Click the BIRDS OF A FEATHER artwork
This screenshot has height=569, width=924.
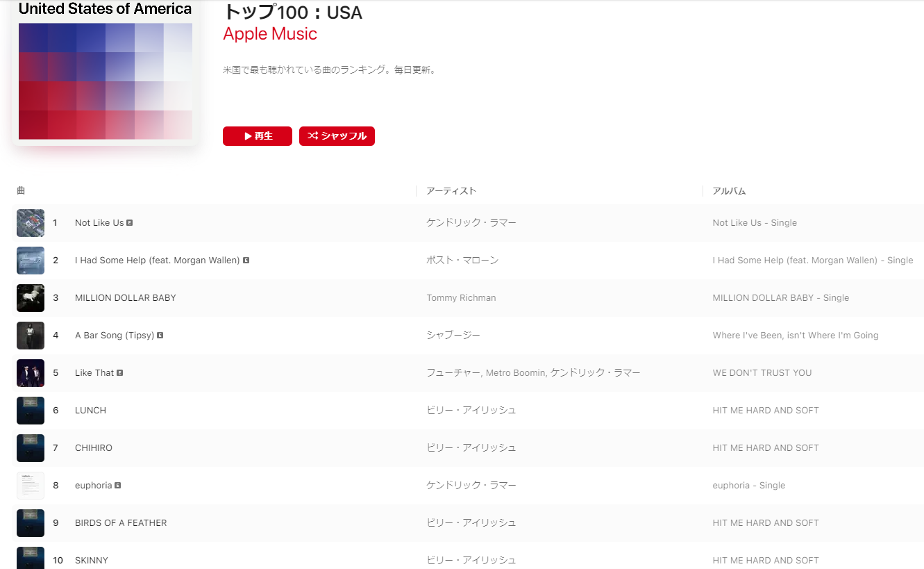click(x=31, y=523)
